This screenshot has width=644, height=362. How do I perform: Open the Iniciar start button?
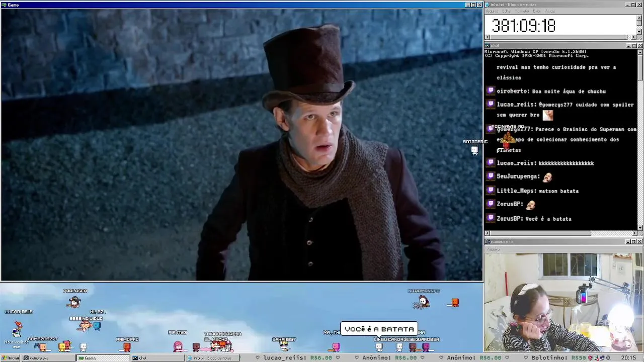click(11, 358)
